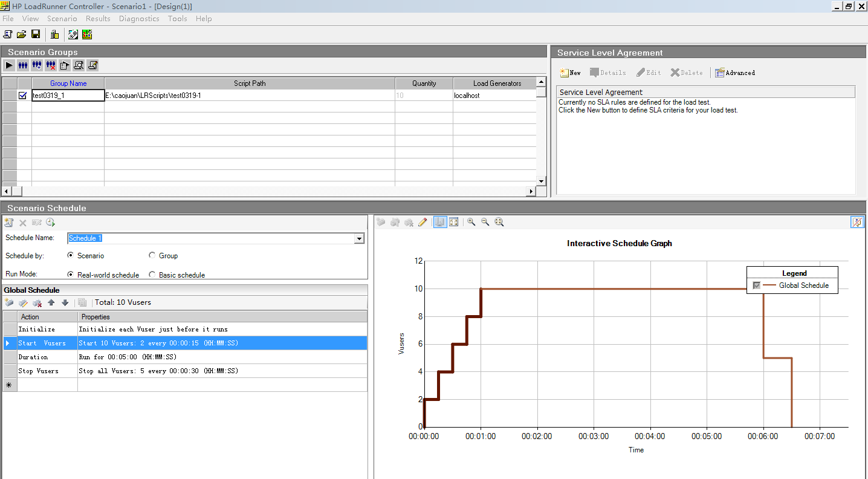The image size is (868, 479).
Task: Move action down with the down arrow
Action: tap(65, 302)
